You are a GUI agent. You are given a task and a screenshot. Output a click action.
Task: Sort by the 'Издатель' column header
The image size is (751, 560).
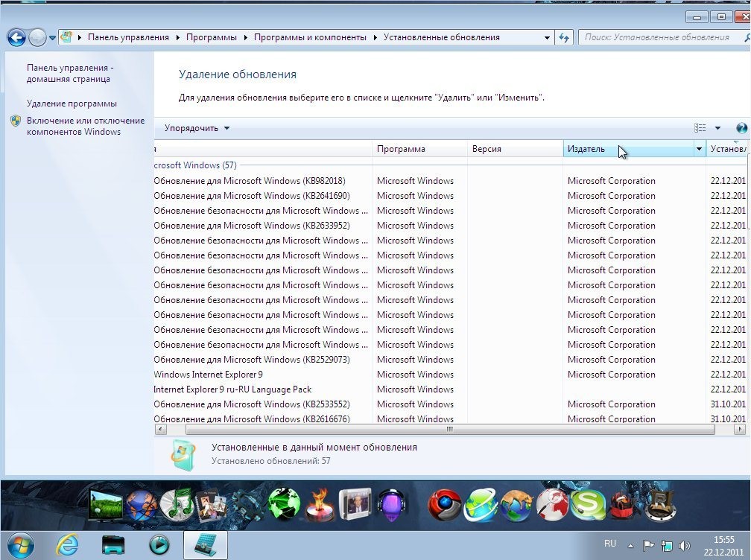click(628, 149)
